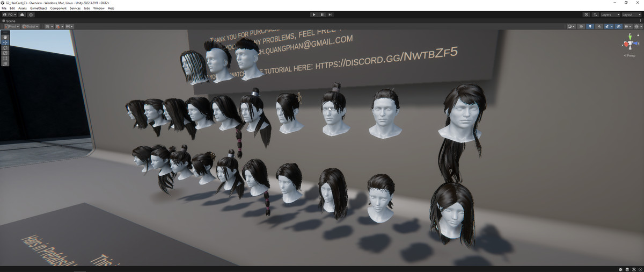Open the Layout dropdown

pos(631,15)
